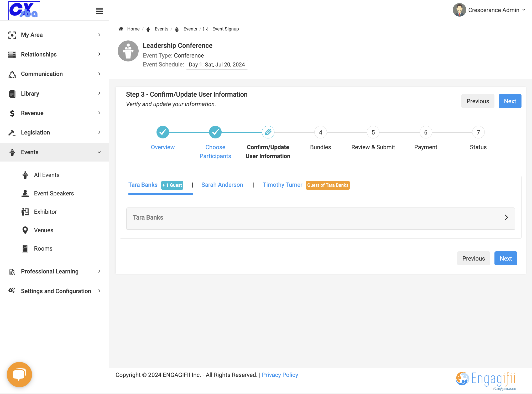
Task: Click the +1 Guest badge
Action: (x=172, y=185)
